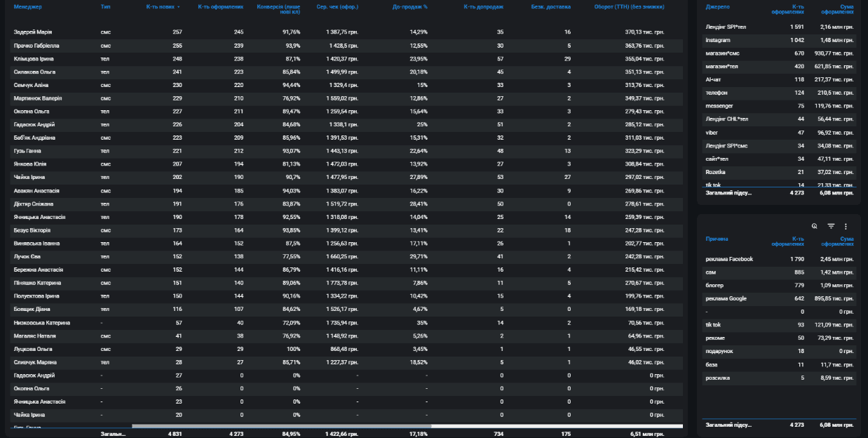Sort by Безк. доставка column header

point(550,7)
